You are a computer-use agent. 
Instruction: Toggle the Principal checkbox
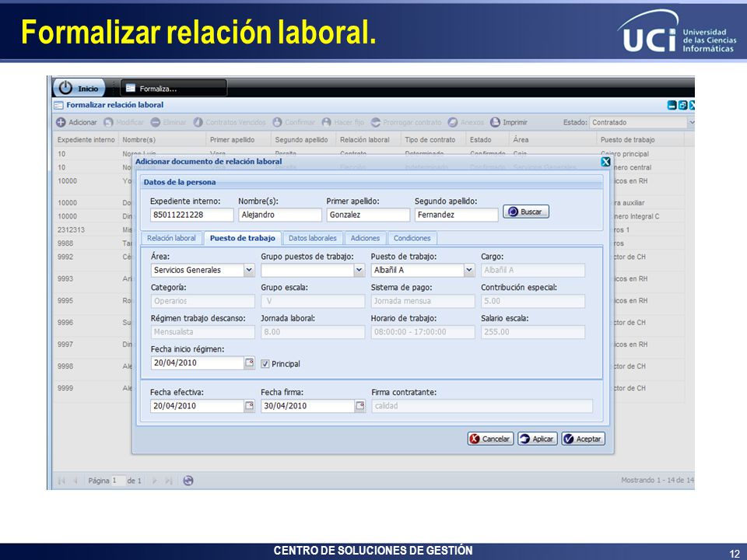click(265, 364)
